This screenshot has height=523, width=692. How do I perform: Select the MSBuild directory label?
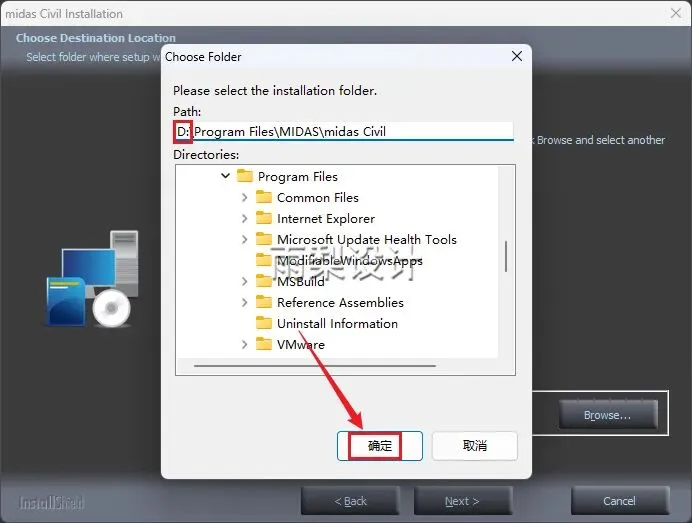[301, 282]
